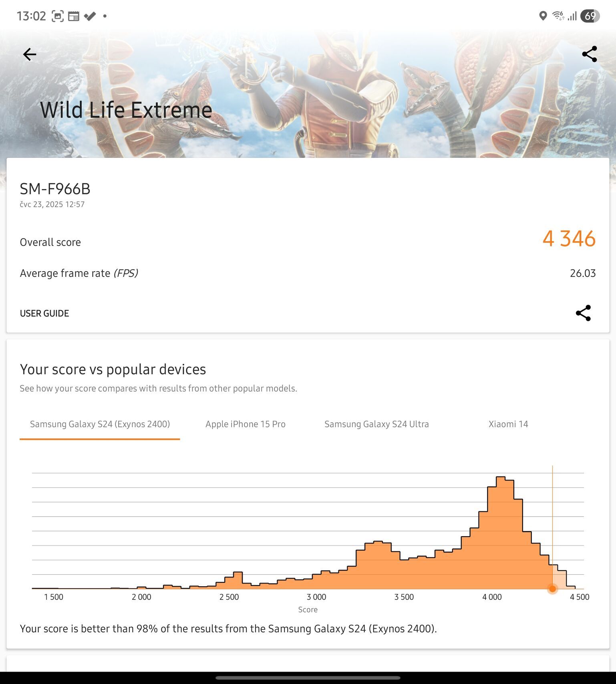Viewport: 616px width, 684px height.
Task: Tap the share icon beside USER GUIDE
Action: (583, 313)
